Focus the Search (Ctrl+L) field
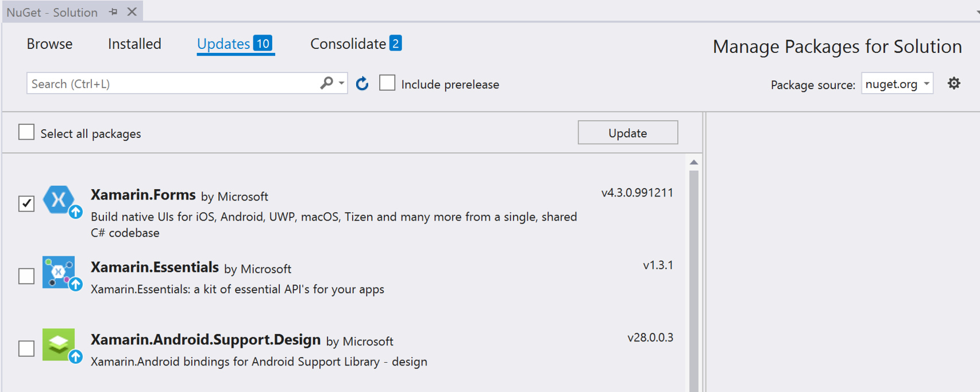The image size is (980, 392). [172, 83]
